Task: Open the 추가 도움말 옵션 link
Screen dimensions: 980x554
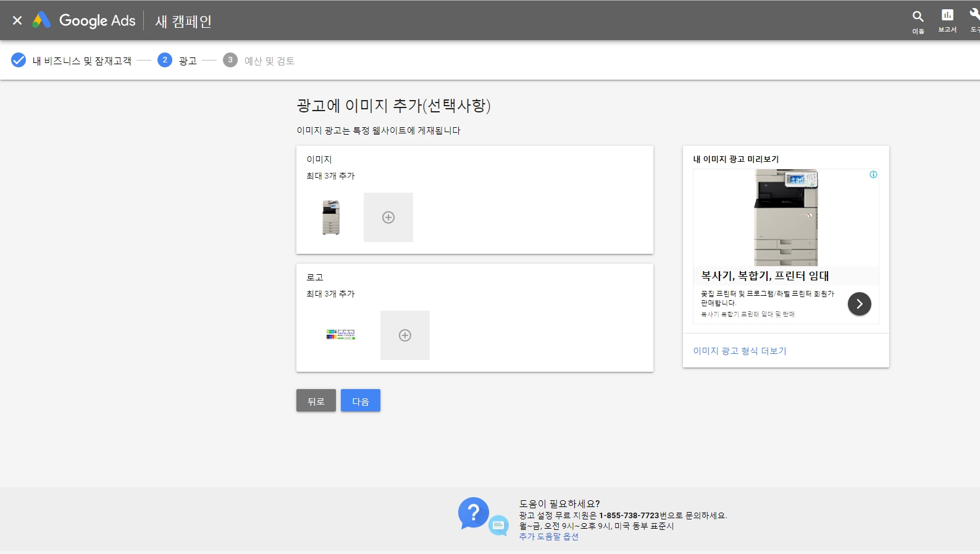Action: [x=548, y=537]
